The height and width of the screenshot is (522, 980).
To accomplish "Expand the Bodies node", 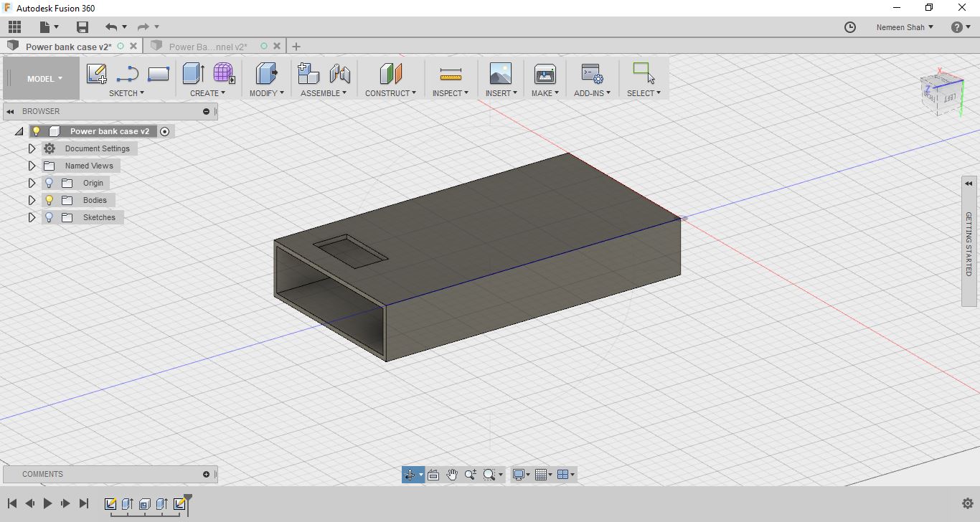I will coord(32,200).
